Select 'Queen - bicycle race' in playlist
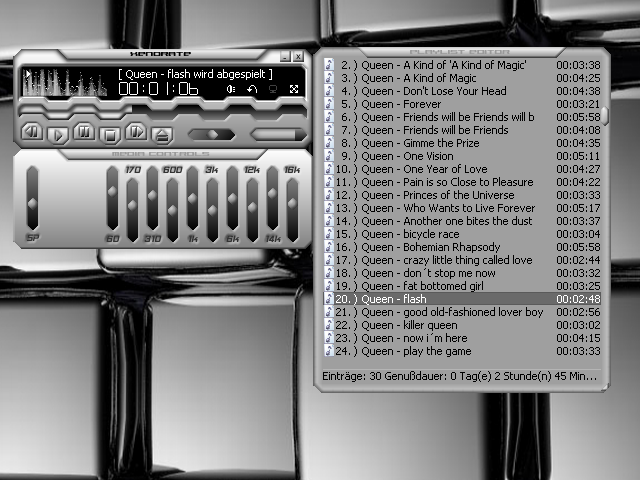 pyautogui.click(x=462, y=234)
